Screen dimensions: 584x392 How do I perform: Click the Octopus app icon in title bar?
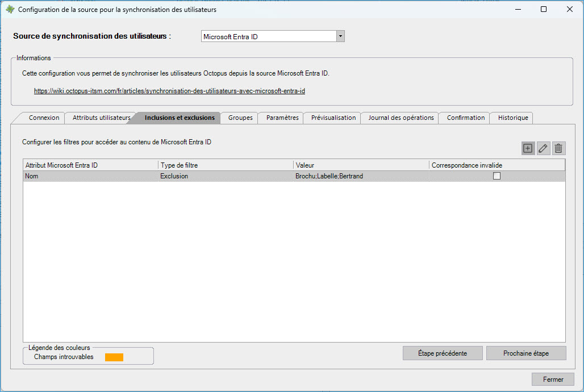click(10, 9)
